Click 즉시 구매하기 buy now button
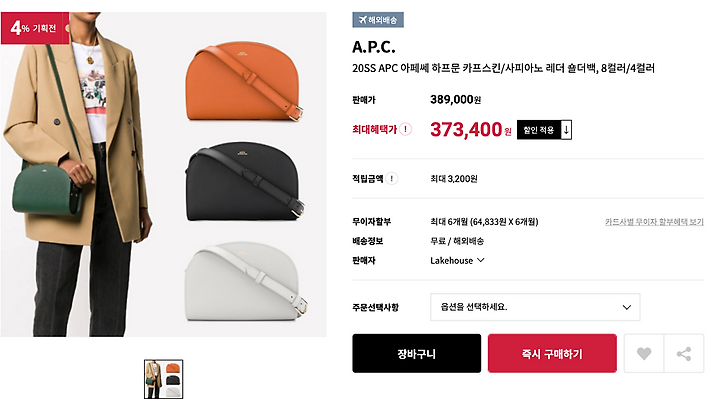 (x=552, y=353)
